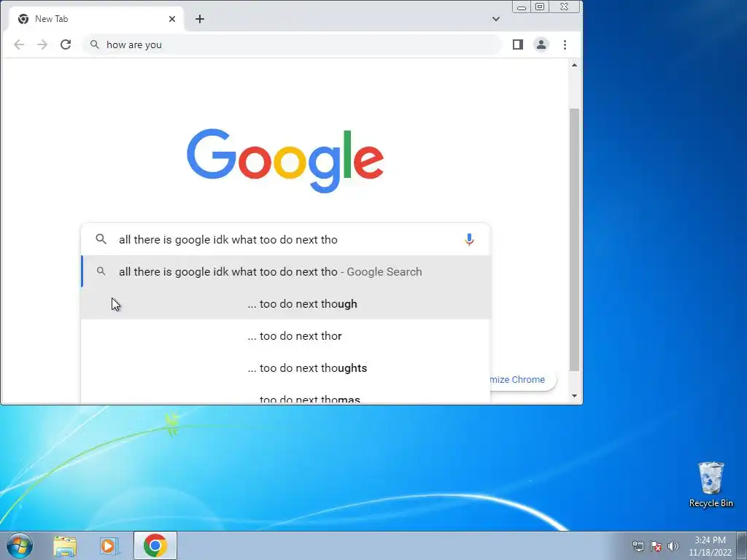
Task: Open Chrome three-dot menu
Action: coord(565,44)
